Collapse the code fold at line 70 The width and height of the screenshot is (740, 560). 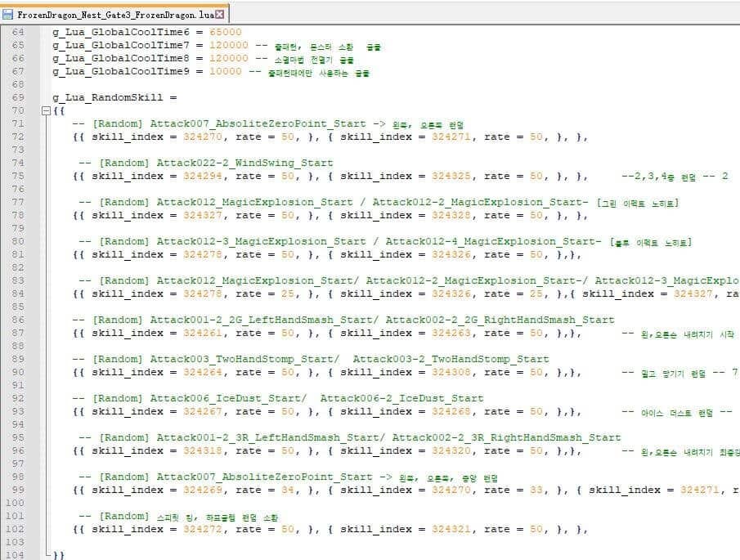(46, 110)
